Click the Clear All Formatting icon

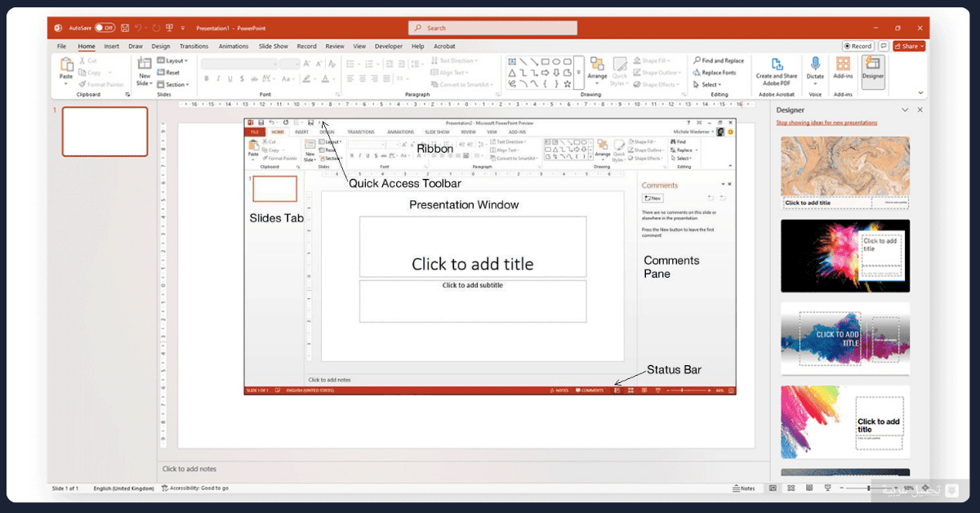point(331,63)
